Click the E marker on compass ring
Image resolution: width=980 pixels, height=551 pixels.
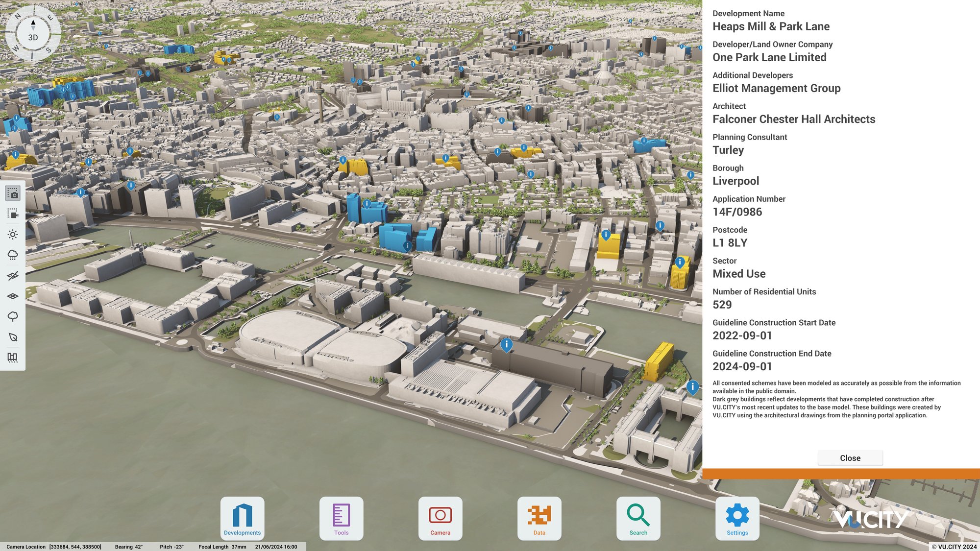pos(50,18)
